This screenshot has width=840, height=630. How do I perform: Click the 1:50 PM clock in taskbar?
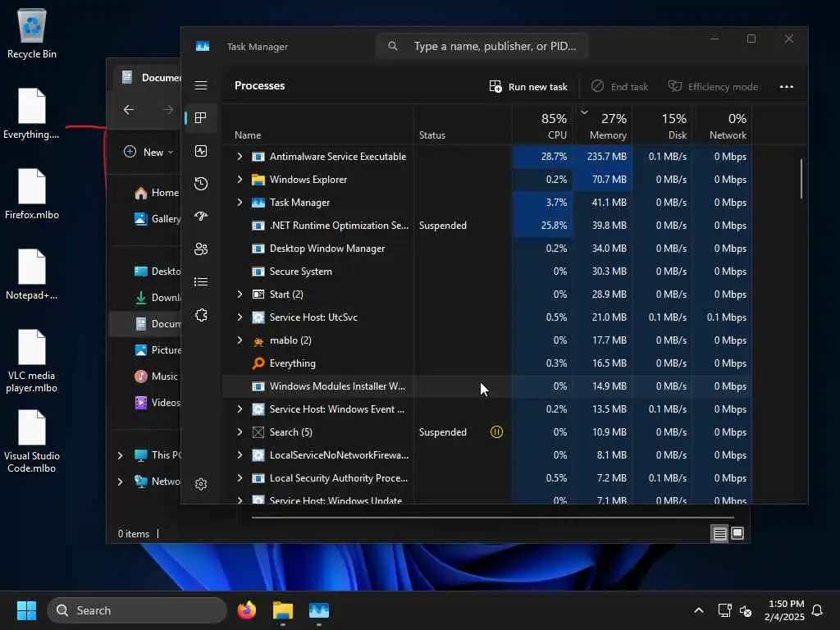click(785, 605)
